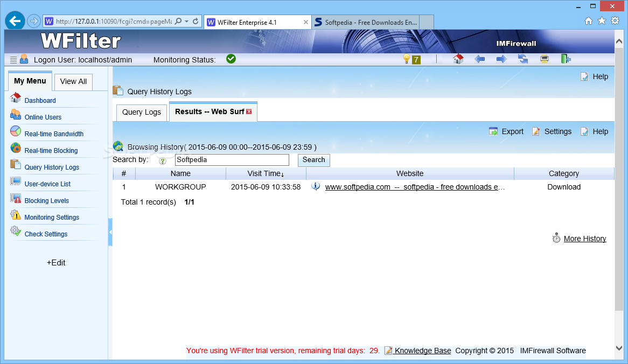Image resolution: width=628 pixels, height=364 pixels.
Task: Click the green Monitoring Status checkmark
Action: pos(231,59)
